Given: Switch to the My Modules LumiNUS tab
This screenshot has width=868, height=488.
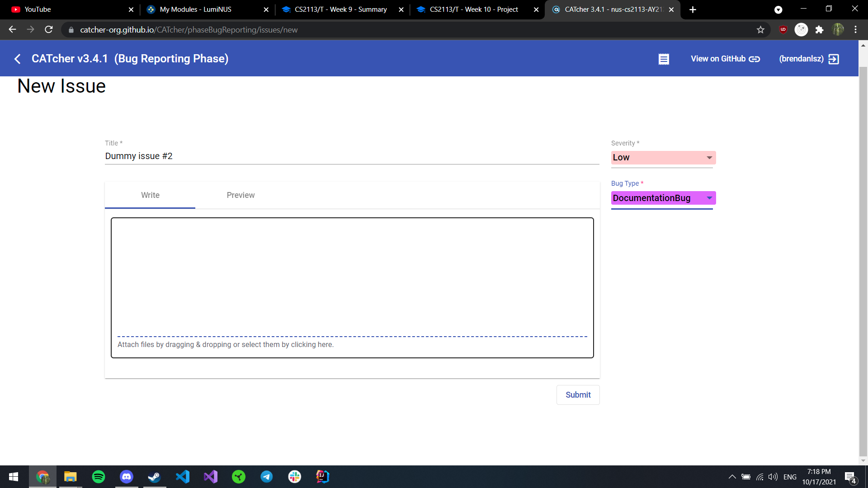Looking at the screenshot, I should click(195, 9).
